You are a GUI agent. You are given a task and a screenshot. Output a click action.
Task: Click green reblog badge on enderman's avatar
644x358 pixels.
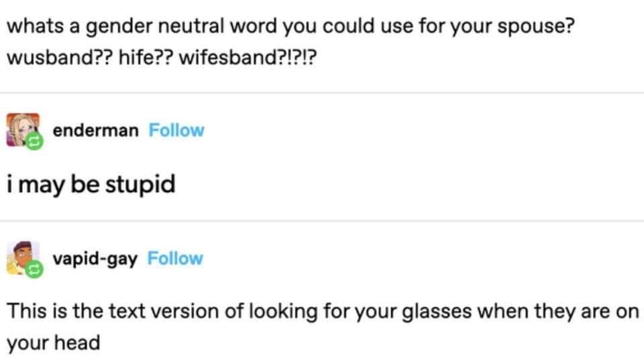(34, 142)
